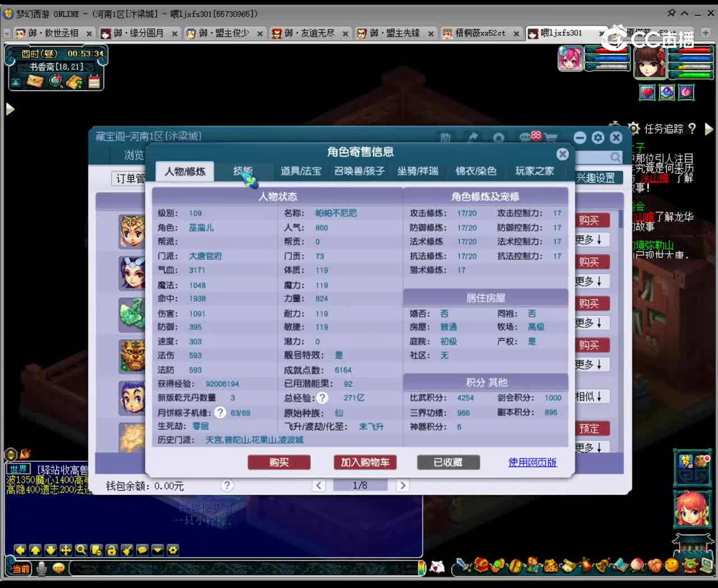718x588 pixels.
Task: Expand 更多 below the 预定 button
Action: coord(589,447)
